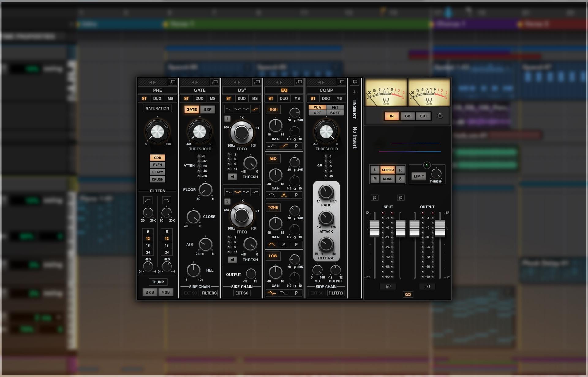Show IN on the VU meters
This screenshot has width=588, height=377.
[x=392, y=116]
